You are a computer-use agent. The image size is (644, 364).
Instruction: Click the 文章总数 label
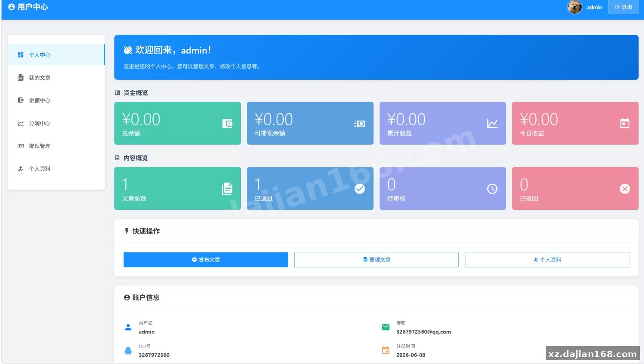click(134, 199)
